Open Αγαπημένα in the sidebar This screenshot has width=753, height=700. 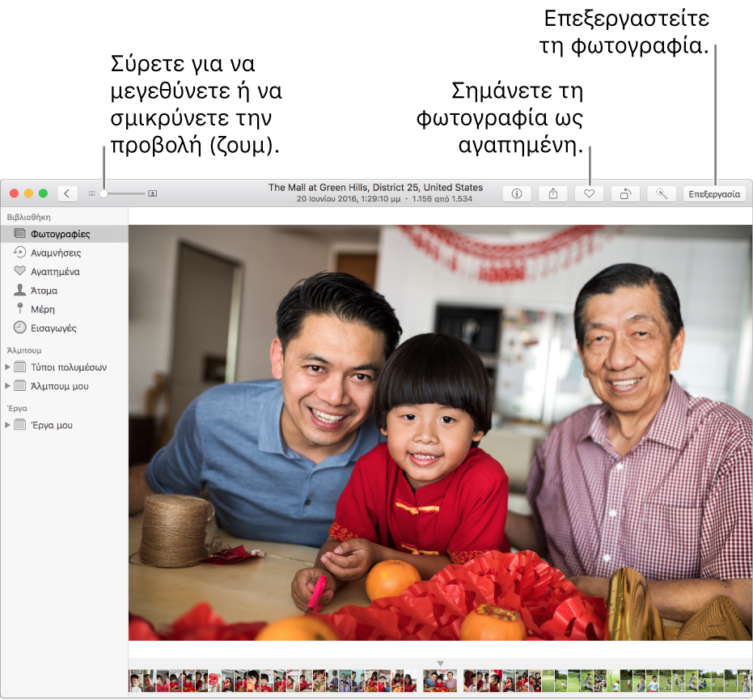tap(55, 272)
